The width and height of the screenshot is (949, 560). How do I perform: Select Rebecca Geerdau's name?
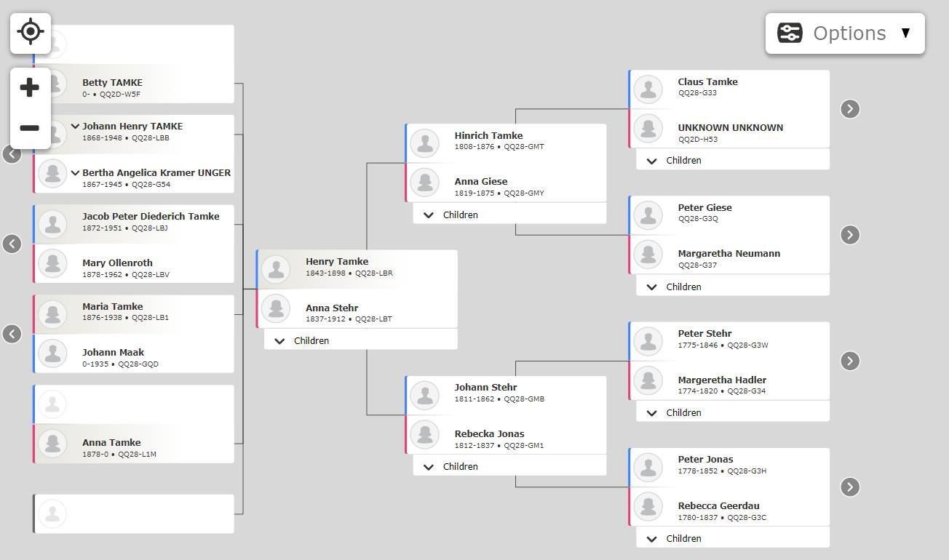point(718,505)
